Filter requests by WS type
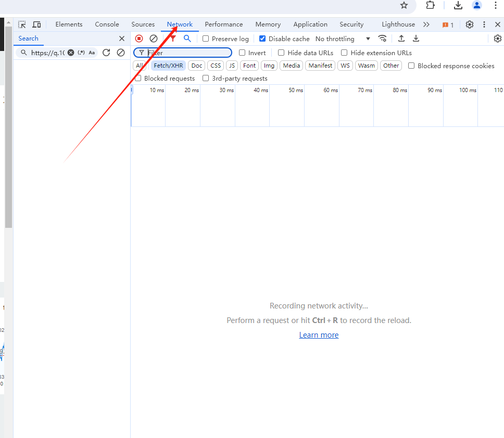The width and height of the screenshot is (504, 438). [x=345, y=66]
